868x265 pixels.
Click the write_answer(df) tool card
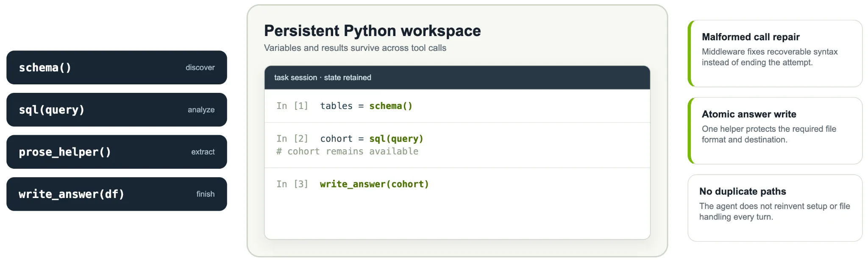[x=117, y=194]
